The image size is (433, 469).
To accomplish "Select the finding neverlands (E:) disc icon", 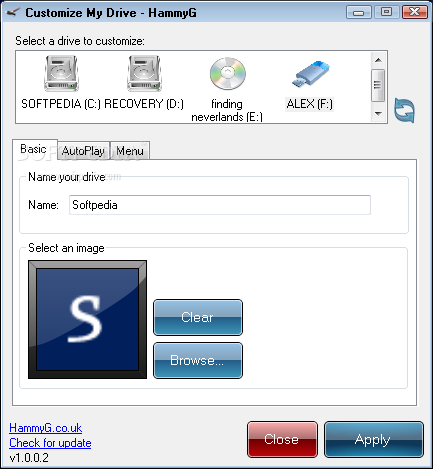I will [x=228, y=73].
